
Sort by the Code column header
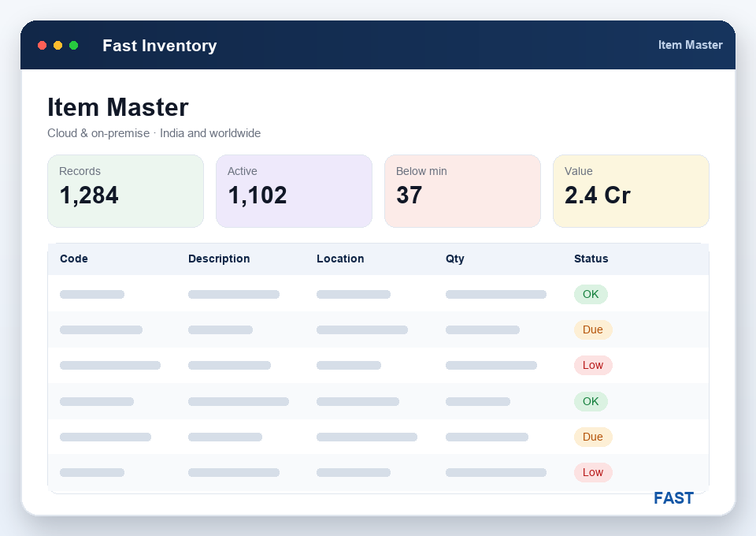[74, 259]
